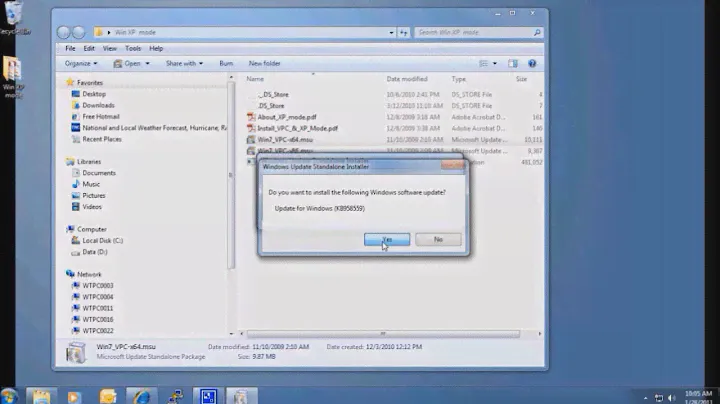Select the Win7_VPC-x64.msu file
The width and height of the screenshot is (720, 404).
coord(285,140)
